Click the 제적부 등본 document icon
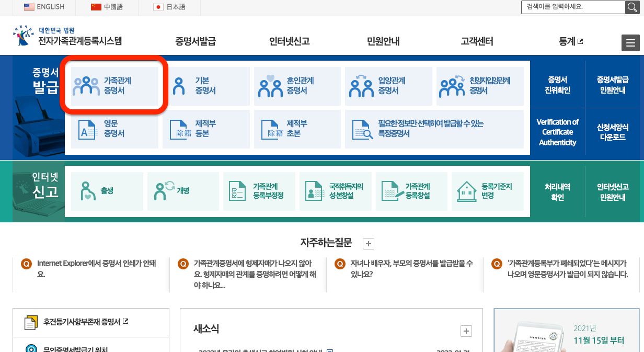The height and width of the screenshot is (352, 644). click(x=178, y=129)
